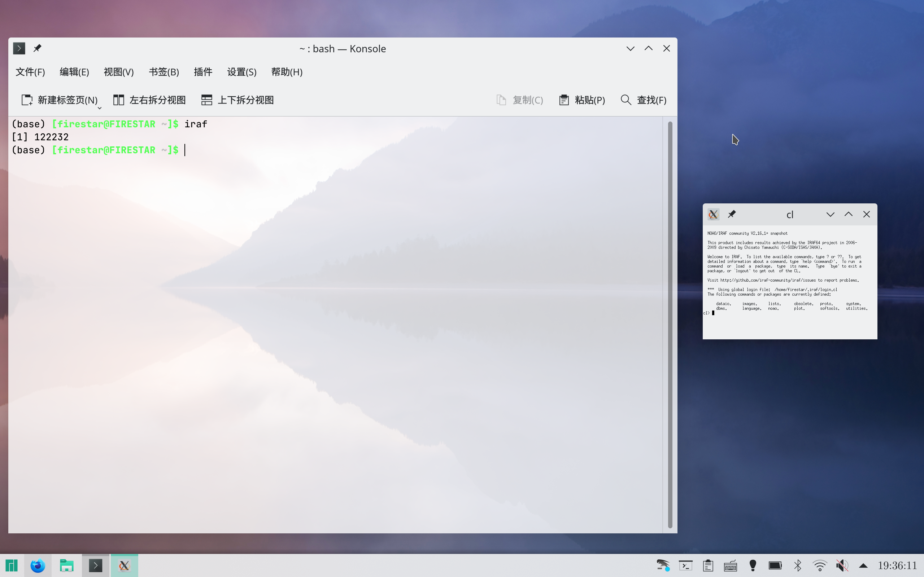This screenshot has height=577, width=924.
Task: Click the Wi-Fi network tray icon
Action: tap(819, 565)
